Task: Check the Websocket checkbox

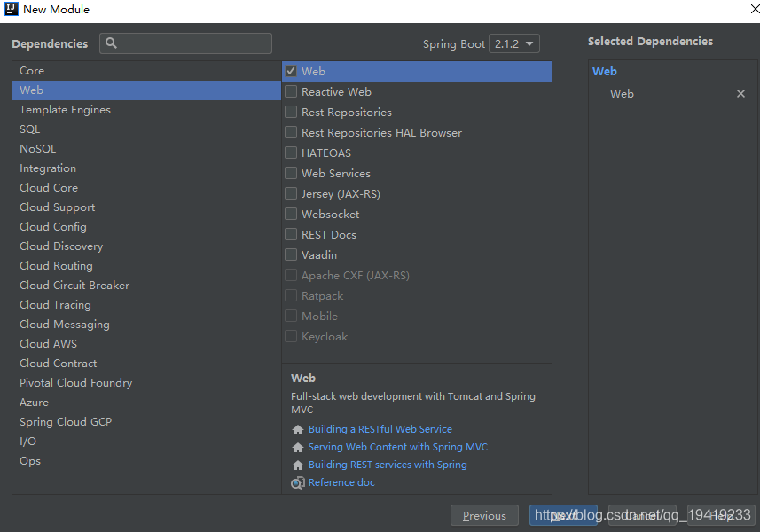Action: point(291,214)
